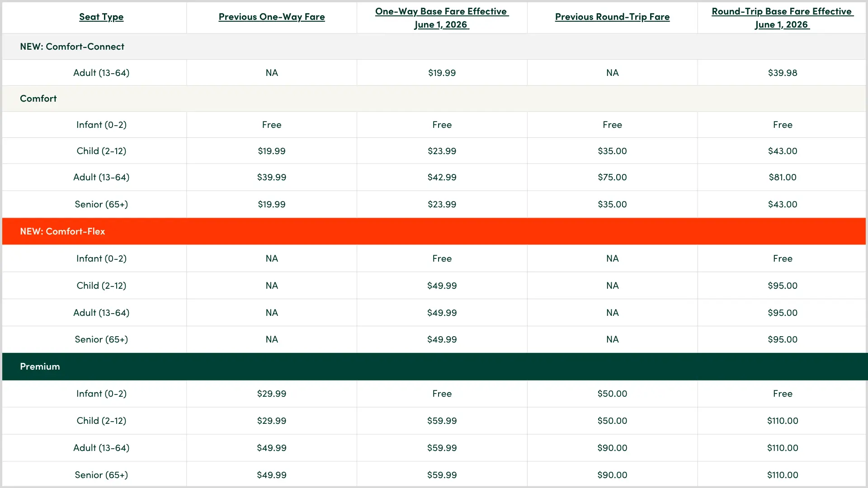This screenshot has width=868, height=488.
Task: Click the dark green Premium banner
Action: tap(434, 366)
